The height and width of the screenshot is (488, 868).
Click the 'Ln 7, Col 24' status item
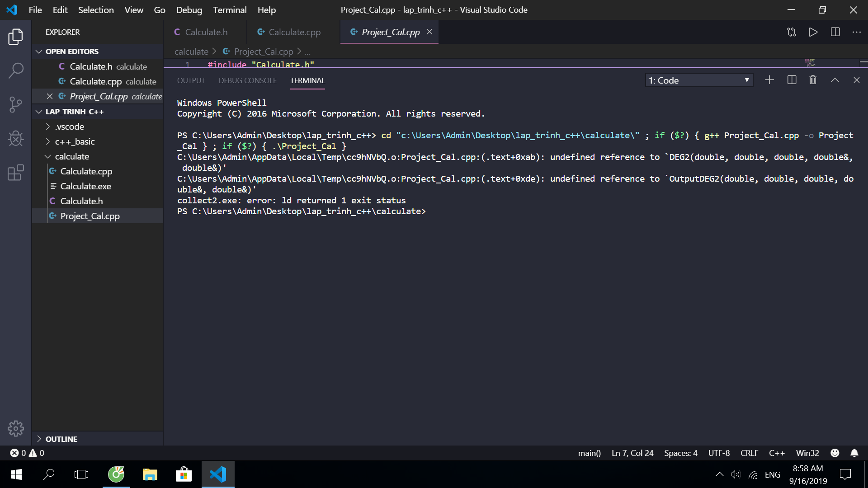click(632, 453)
